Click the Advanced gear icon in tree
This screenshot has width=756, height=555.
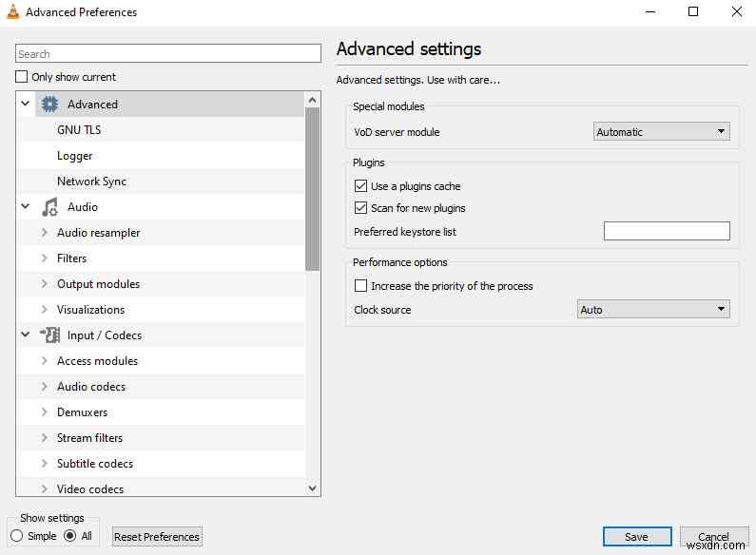(49, 105)
